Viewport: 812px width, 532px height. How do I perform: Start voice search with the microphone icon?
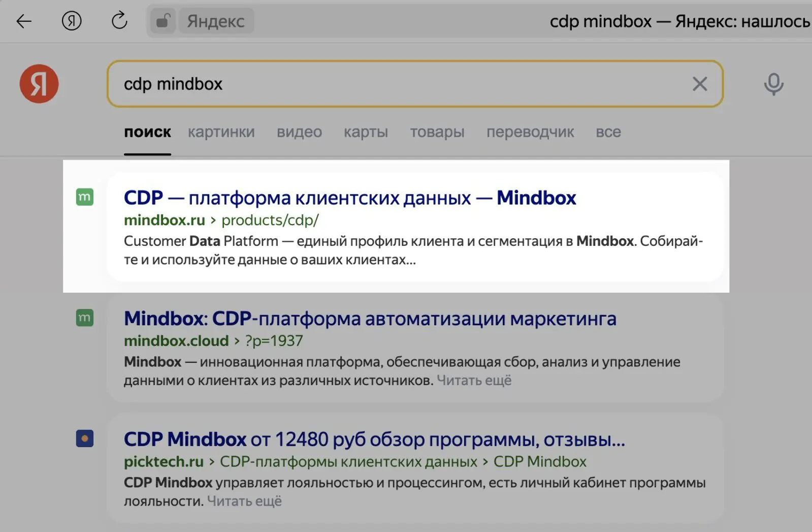tap(773, 84)
